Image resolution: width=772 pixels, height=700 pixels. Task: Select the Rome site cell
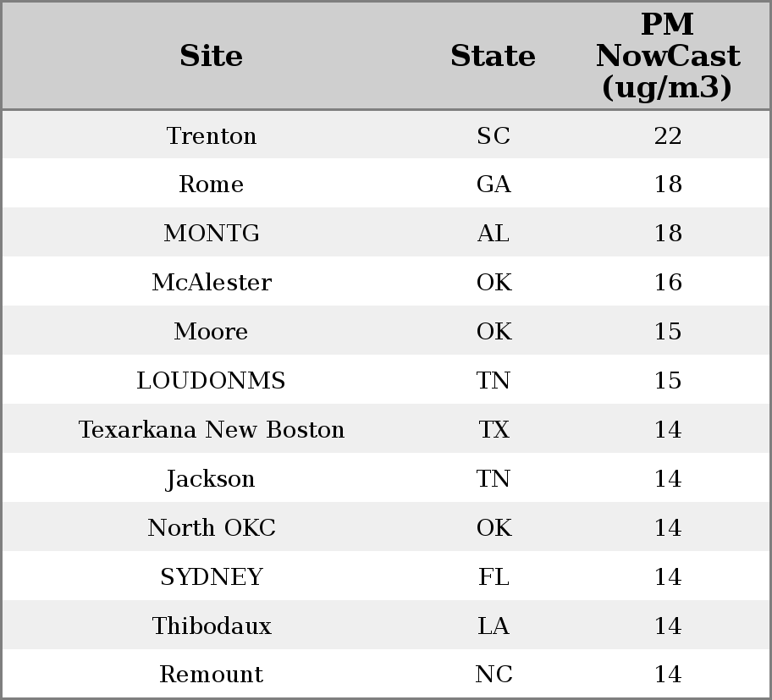click(212, 185)
